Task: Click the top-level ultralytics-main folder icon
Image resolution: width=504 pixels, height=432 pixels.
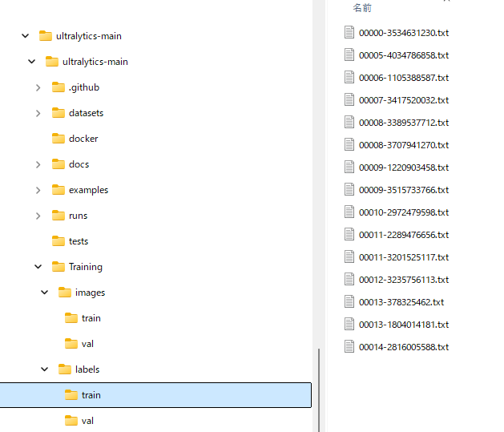Action: click(x=46, y=36)
